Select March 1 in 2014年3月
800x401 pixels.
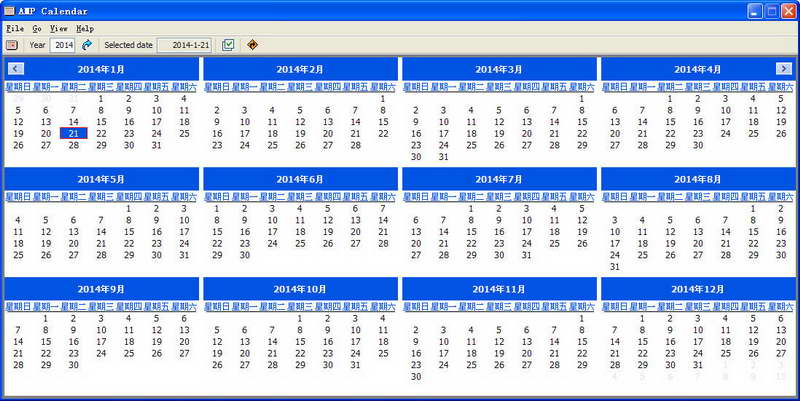tap(582, 98)
